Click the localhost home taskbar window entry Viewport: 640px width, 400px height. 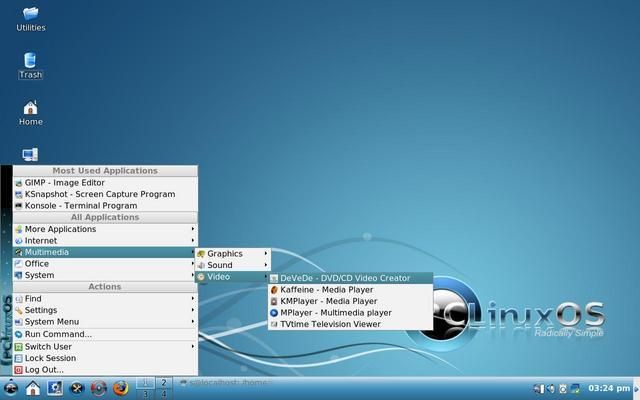click(224, 383)
